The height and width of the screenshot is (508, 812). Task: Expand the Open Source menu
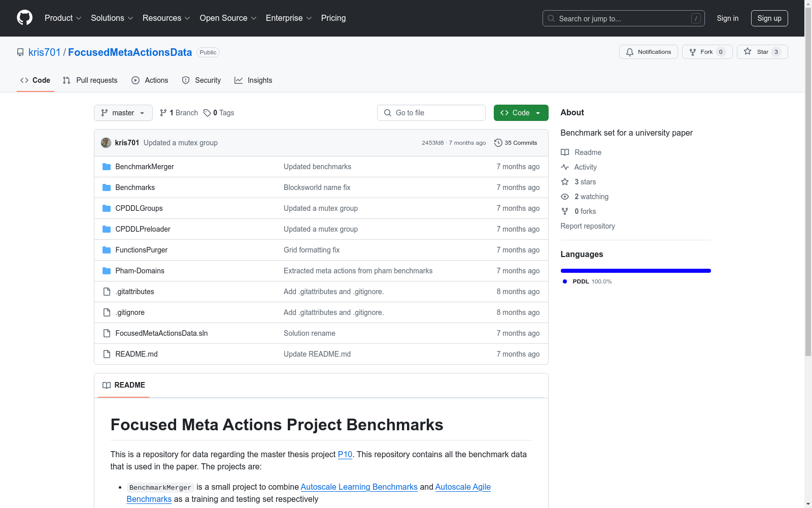coord(228,18)
